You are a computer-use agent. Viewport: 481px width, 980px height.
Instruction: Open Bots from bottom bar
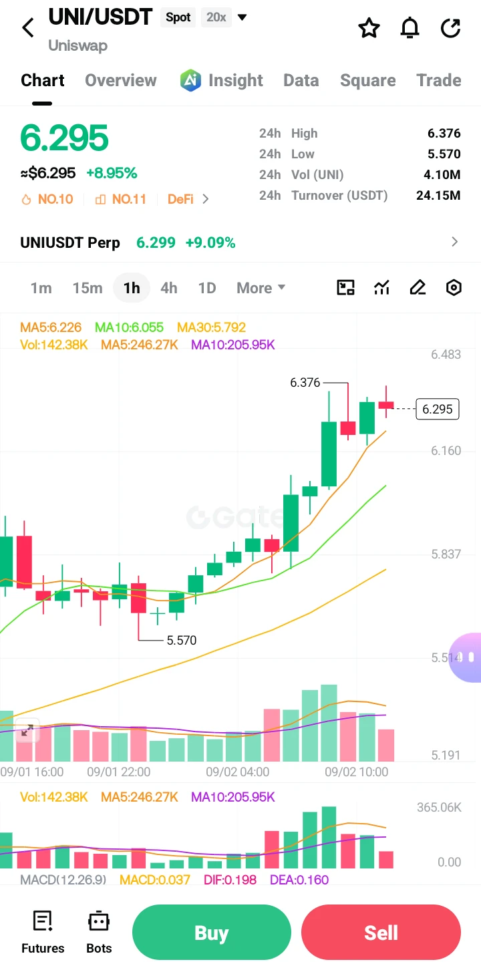[x=99, y=933]
